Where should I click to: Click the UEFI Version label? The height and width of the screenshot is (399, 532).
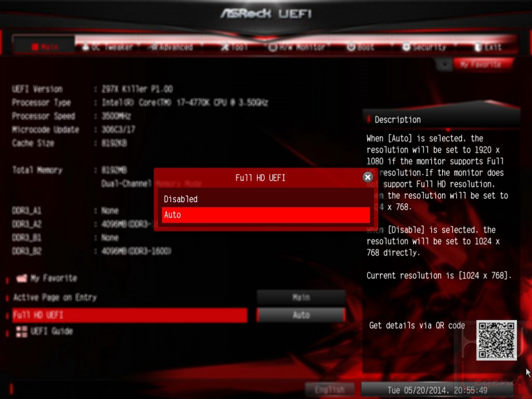(x=37, y=89)
